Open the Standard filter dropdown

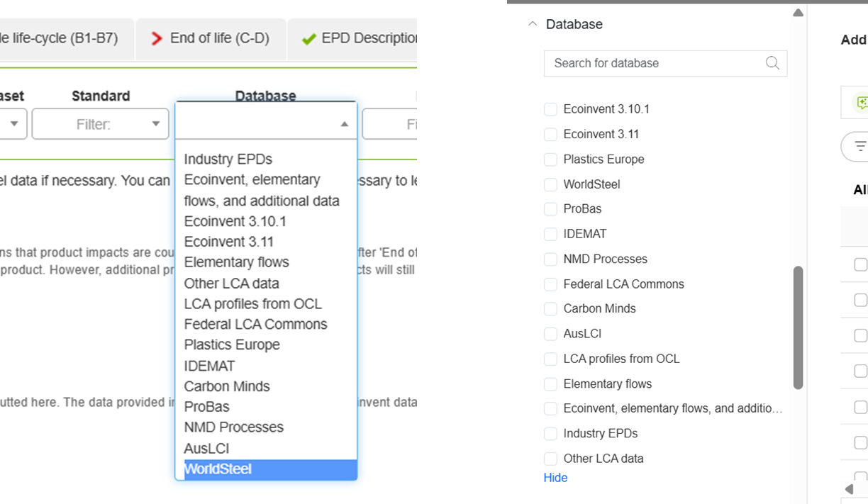tap(100, 124)
